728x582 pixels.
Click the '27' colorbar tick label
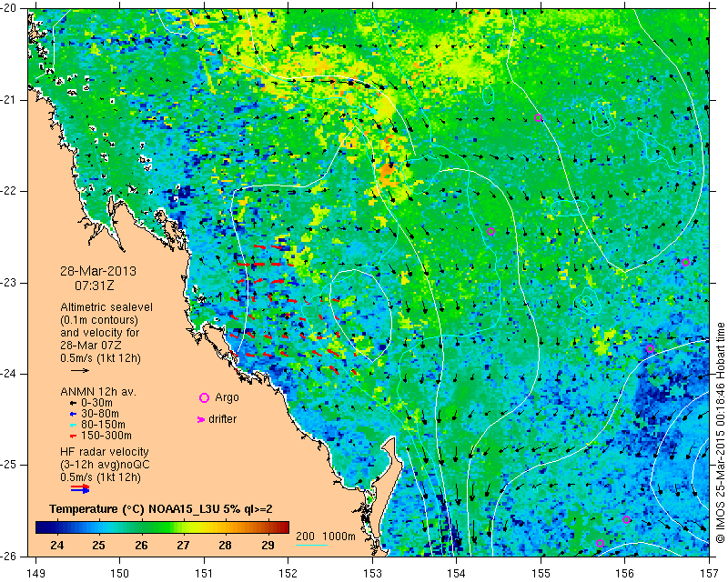pyautogui.click(x=183, y=545)
